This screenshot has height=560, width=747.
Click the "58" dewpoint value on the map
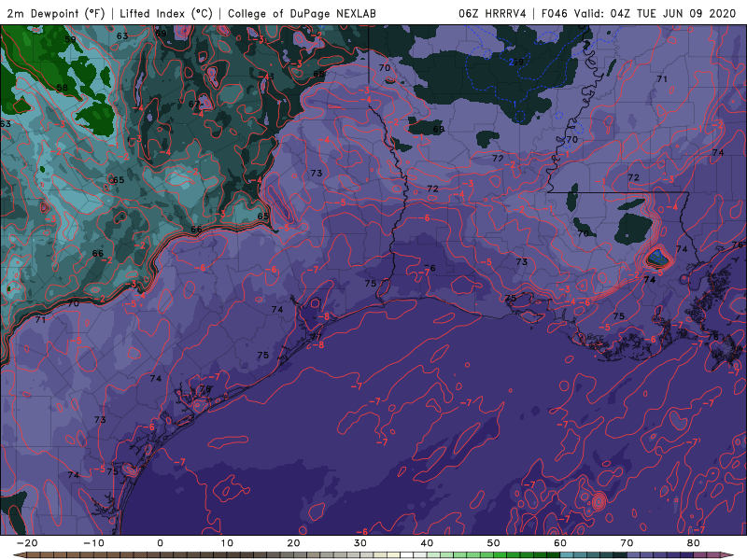click(62, 88)
